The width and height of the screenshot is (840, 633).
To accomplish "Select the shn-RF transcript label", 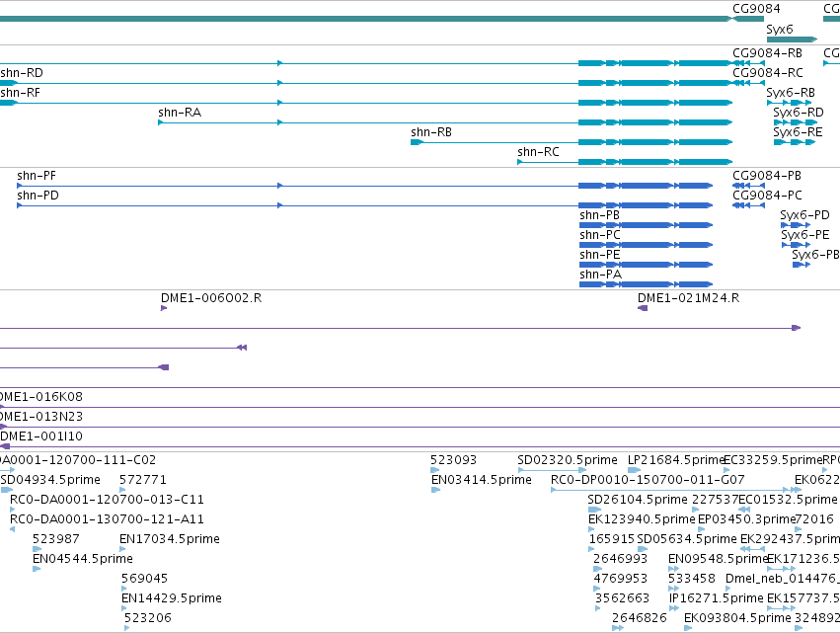I will 21,93.
